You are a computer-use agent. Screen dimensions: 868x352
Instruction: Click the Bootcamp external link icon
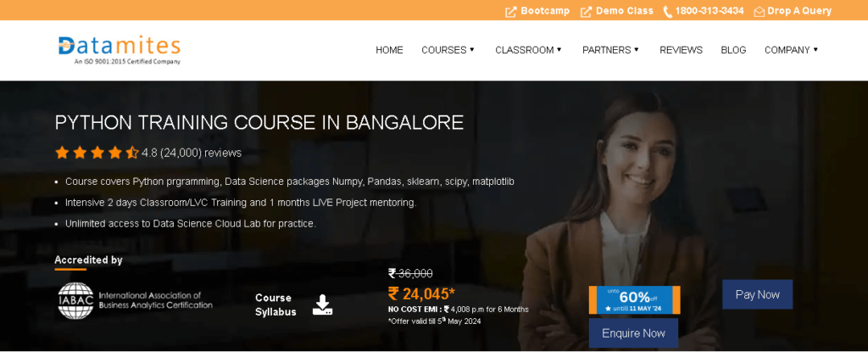click(x=510, y=12)
